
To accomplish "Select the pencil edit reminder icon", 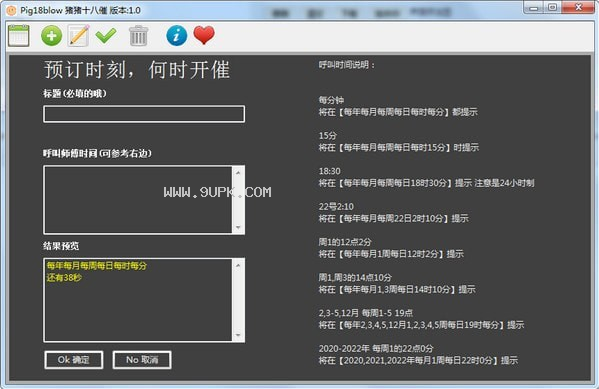I will click(x=79, y=36).
